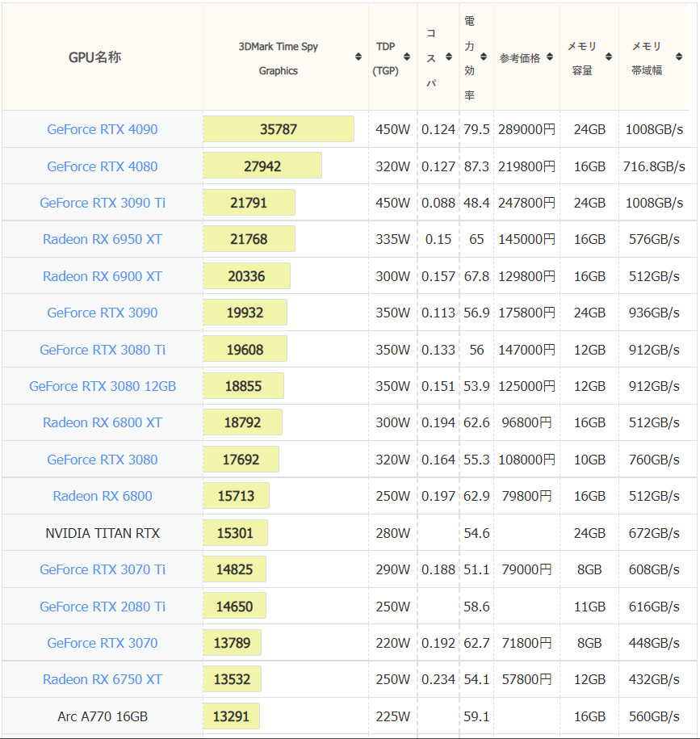Open Radeon RX 6950 XT link
The height and width of the screenshot is (739, 700).
pyautogui.click(x=103, y=239)
